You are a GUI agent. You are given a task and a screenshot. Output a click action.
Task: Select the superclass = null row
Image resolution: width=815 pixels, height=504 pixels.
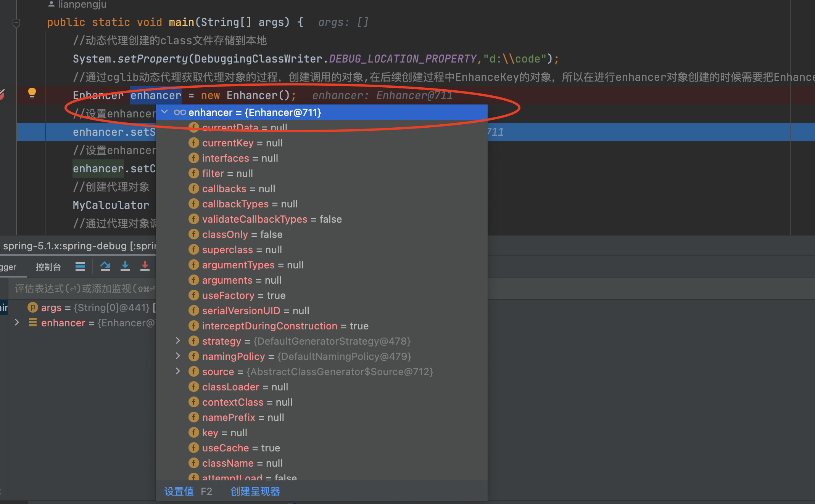(322, 250)
